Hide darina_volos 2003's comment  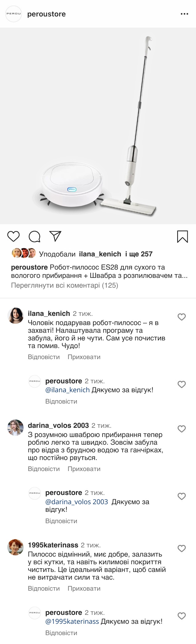point(84,469)
